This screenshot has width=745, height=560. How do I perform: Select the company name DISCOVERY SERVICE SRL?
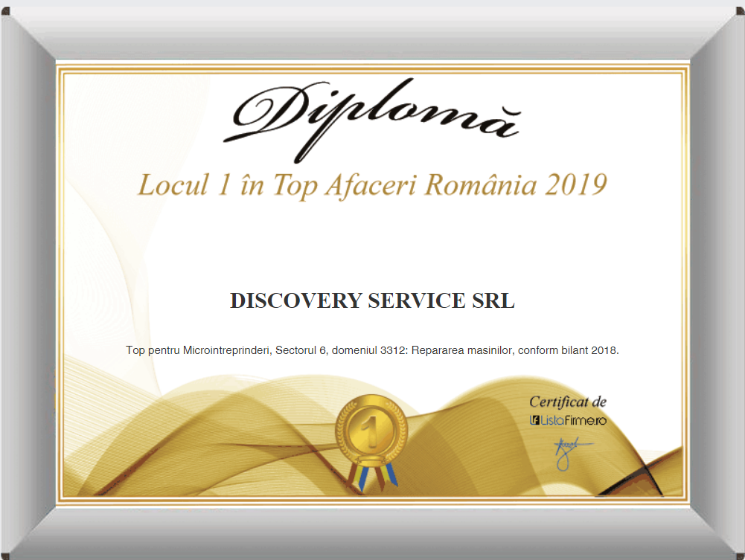click(372, 301)
